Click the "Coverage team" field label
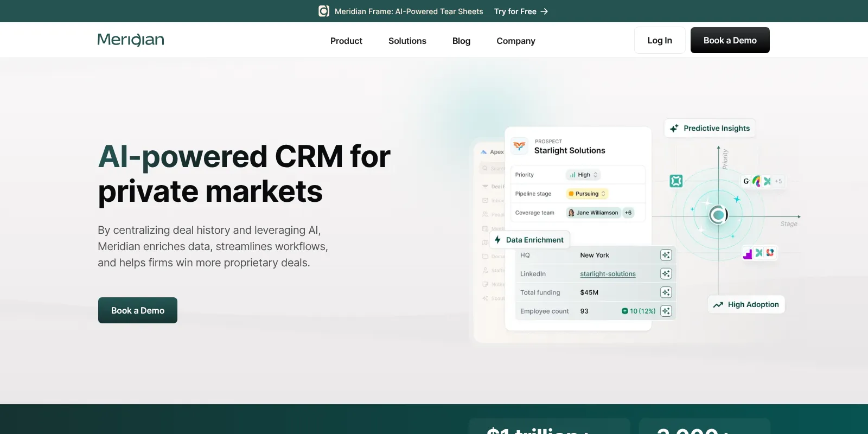 pos(535,213)
